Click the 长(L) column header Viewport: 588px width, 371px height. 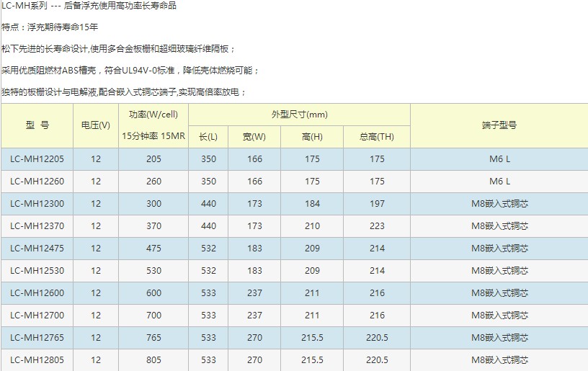coord(208,137)
